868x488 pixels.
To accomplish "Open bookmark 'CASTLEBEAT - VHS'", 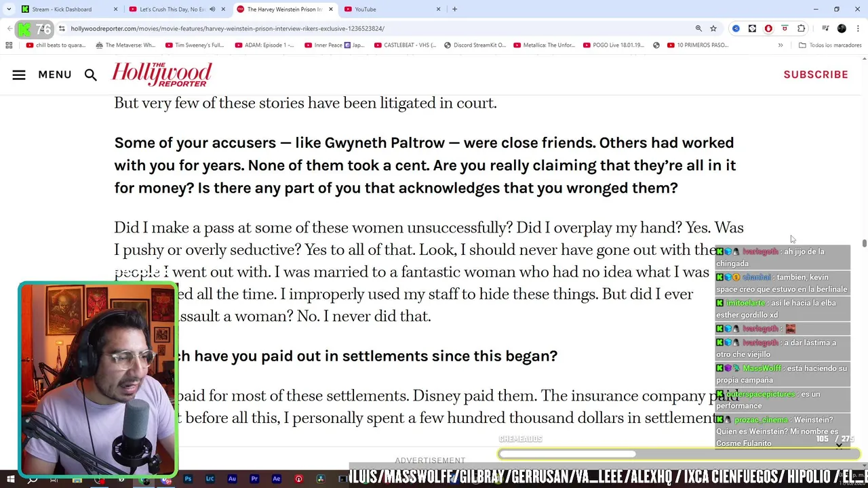I will tap(404, 45).
